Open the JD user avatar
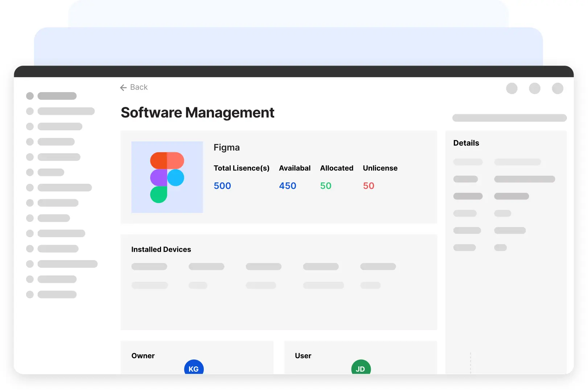 point(361,368)
